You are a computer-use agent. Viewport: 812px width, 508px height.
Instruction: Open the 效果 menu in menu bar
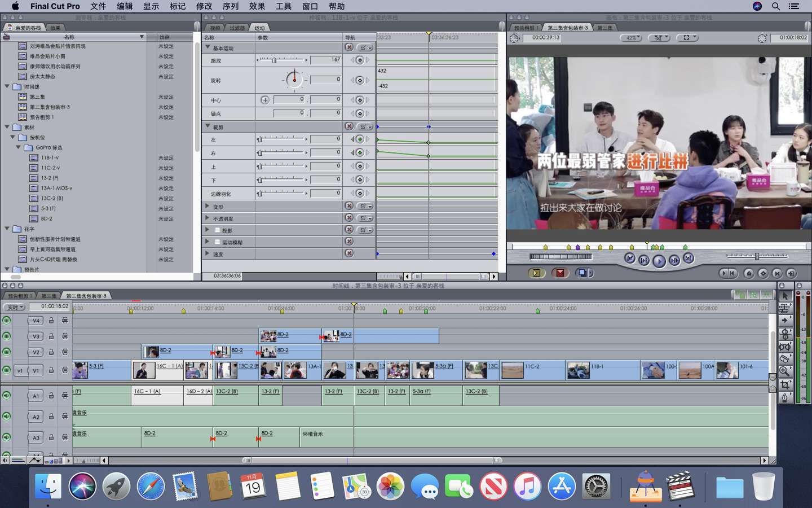coord(257,6)
